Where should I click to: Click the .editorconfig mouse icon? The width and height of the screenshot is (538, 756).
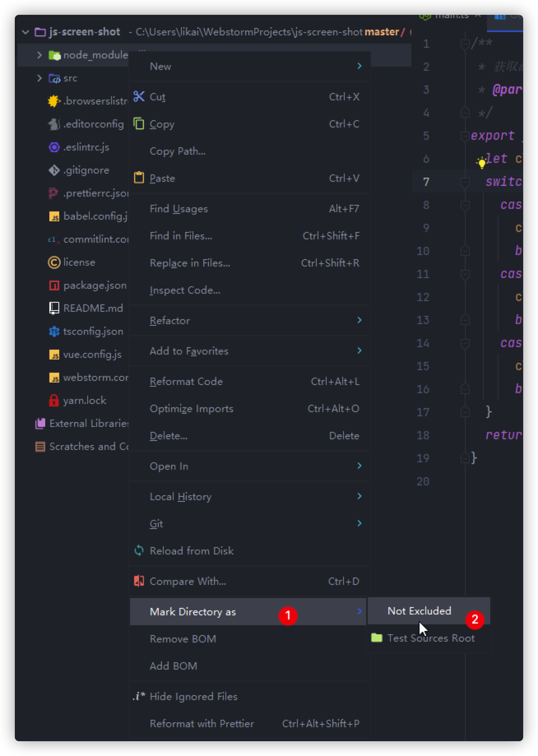coord(54,124)
